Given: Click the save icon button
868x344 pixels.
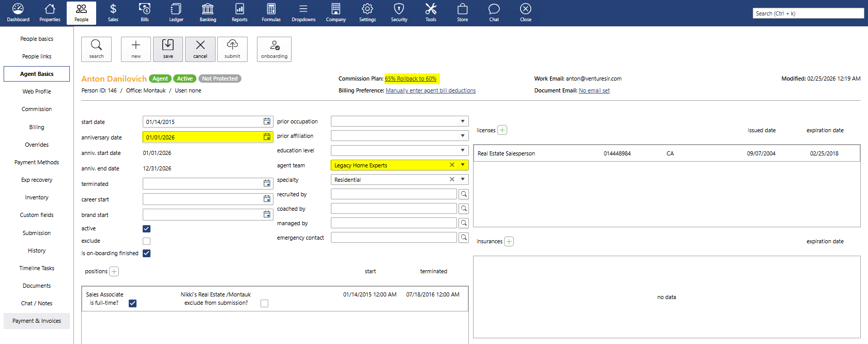Looking at the screenshot, I should tap(168, 49).
